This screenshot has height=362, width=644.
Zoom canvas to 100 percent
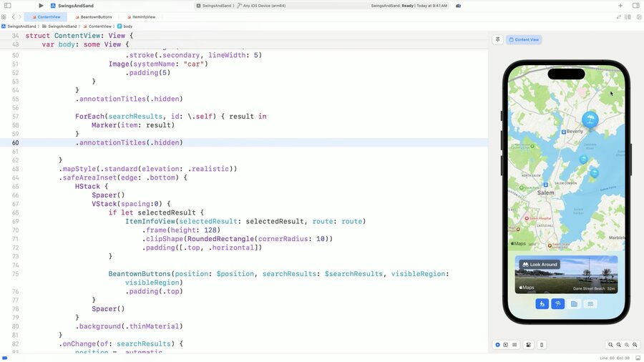pos(618,345)
